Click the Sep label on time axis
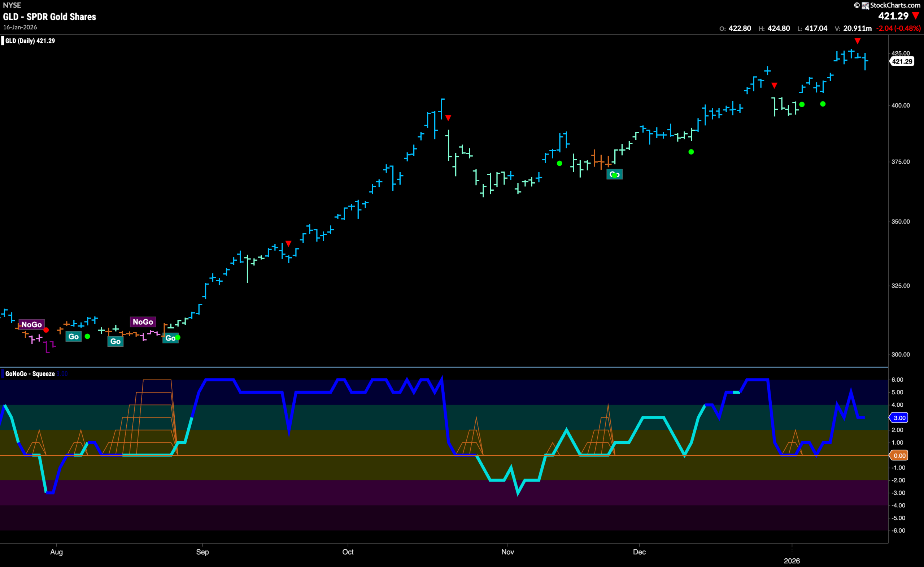Image resolution: width=924 pixels, height=567 pixels. tap(202, 552)
